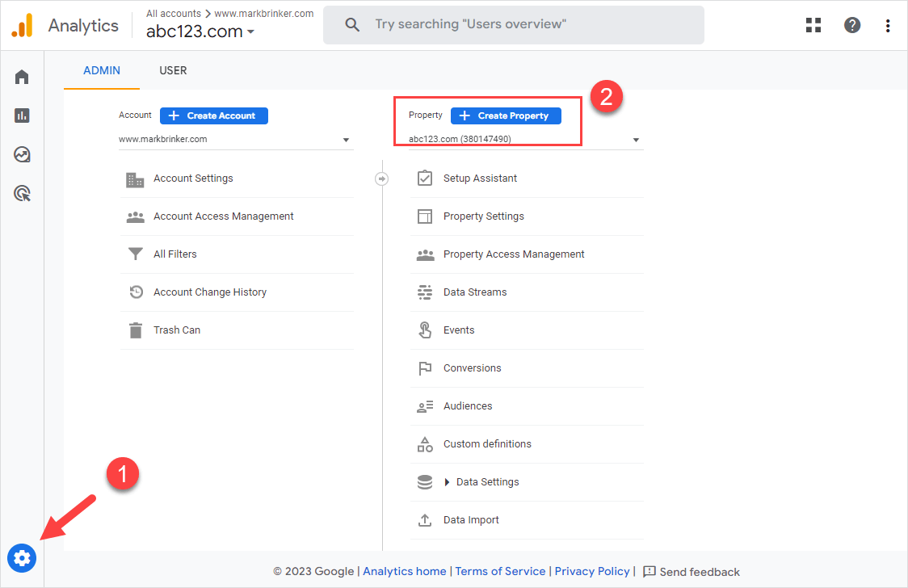Open the Explore icon in sidebar
This screenshot has width=908, height=588.
coord(22,154)
